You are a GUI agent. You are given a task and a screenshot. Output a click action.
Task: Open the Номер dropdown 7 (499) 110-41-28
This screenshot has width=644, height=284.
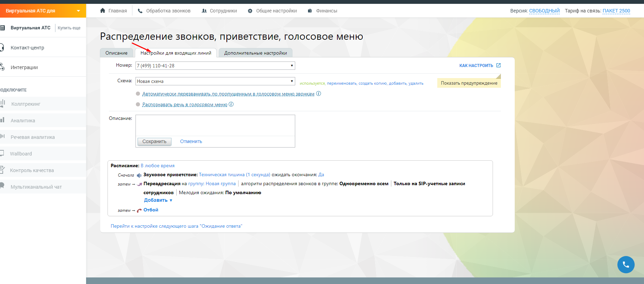(x=215, y=66)
